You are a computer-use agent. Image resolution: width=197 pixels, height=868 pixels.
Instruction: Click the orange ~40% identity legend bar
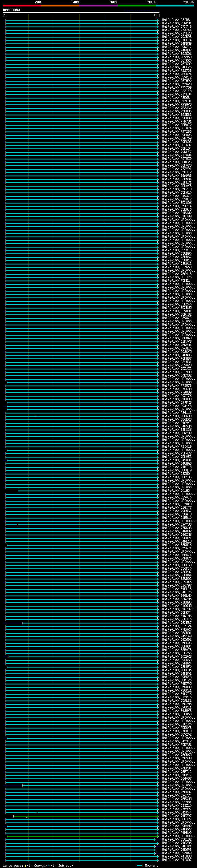point(60,6)
